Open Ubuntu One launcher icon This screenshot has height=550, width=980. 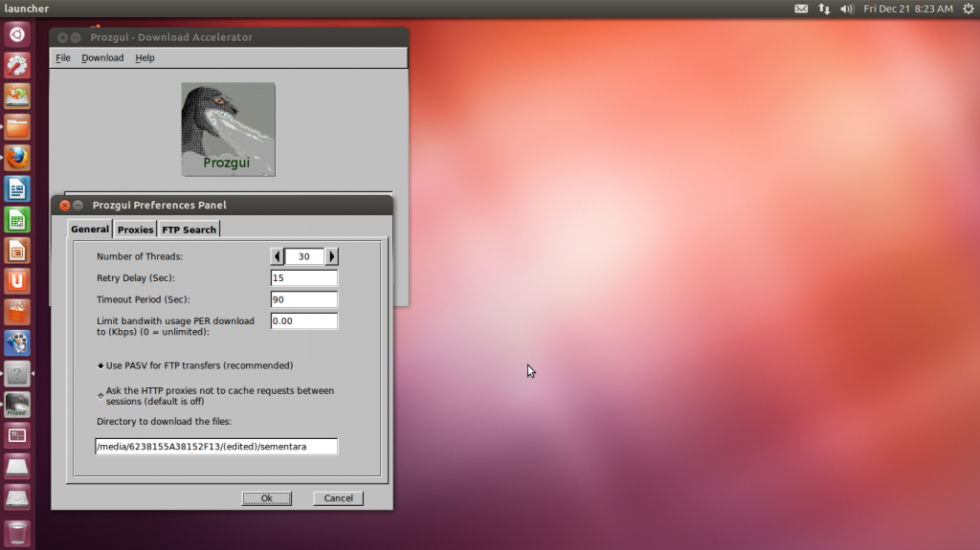point(17,281)
